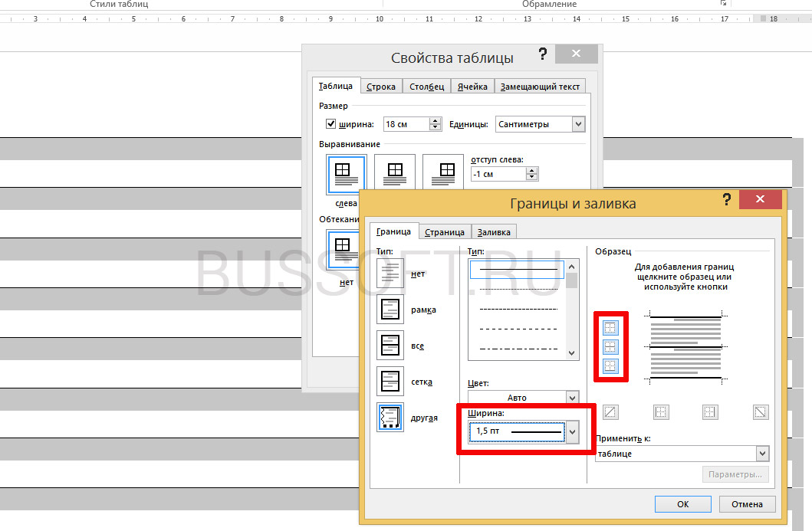Screen dimensions: 812x531
Task: Select the 'другая' custom border type
Action: [x=390, y=417]
